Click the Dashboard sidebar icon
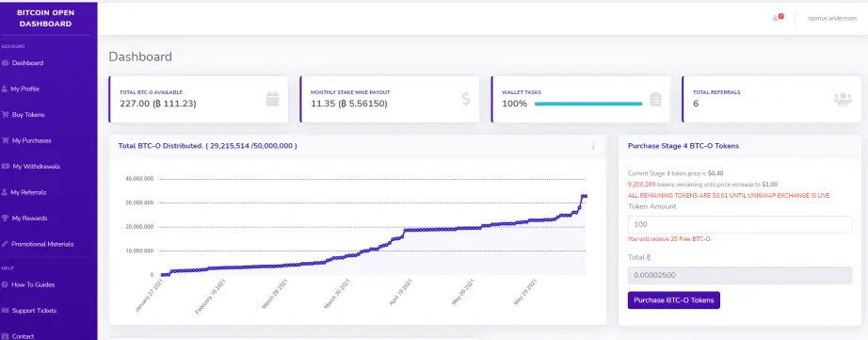Image resolution: width=868 pixels, height=340 pixels. 5,63
